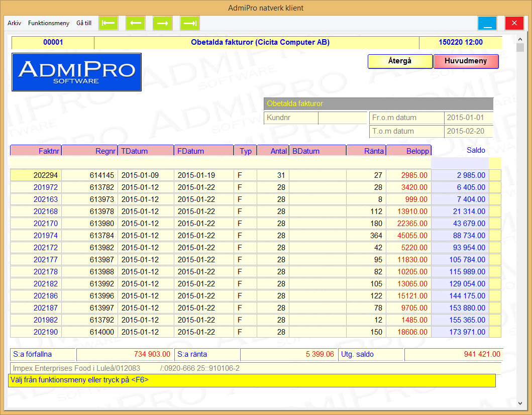This screenshot has width=532, height=415.
Task: Jump to first record arrow icon
Action: click(x=109, y=23)
